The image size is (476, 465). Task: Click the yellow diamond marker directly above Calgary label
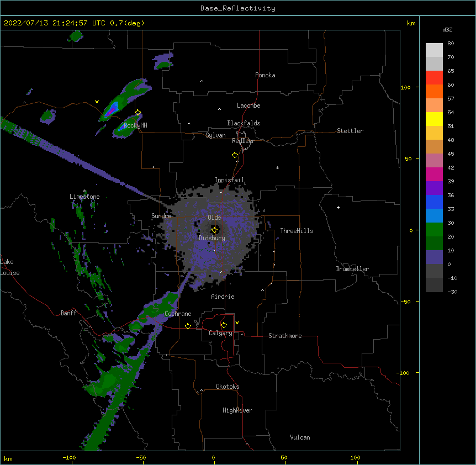(x=224, y=325)
